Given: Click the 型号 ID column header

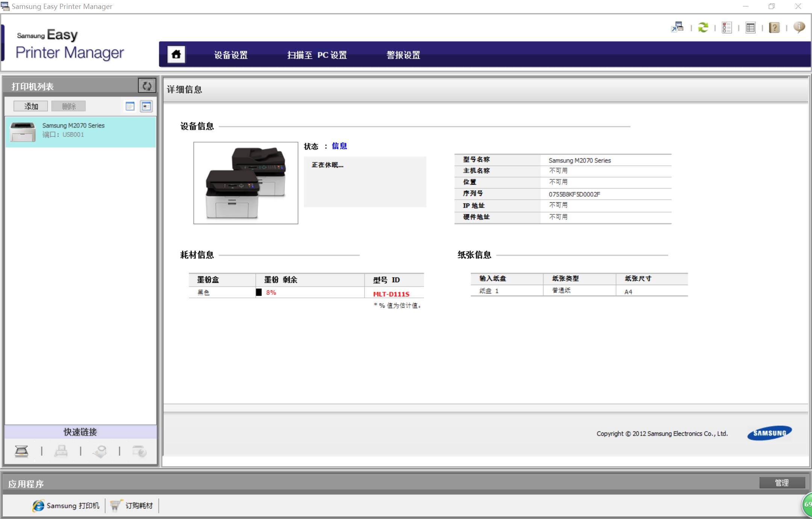Looking at the screenshot, I should pyautogui.click(x=386, y=280).
